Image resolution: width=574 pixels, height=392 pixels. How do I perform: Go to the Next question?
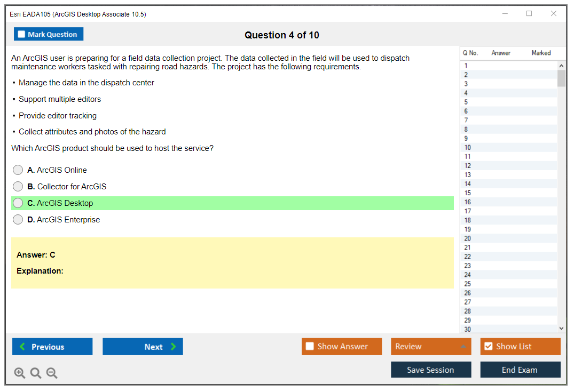143,347
